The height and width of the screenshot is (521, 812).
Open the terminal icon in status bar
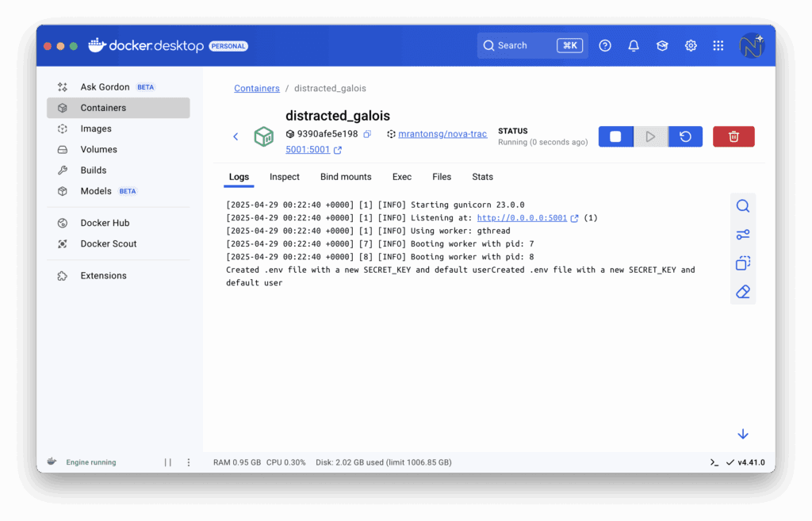tap(714, 462)
